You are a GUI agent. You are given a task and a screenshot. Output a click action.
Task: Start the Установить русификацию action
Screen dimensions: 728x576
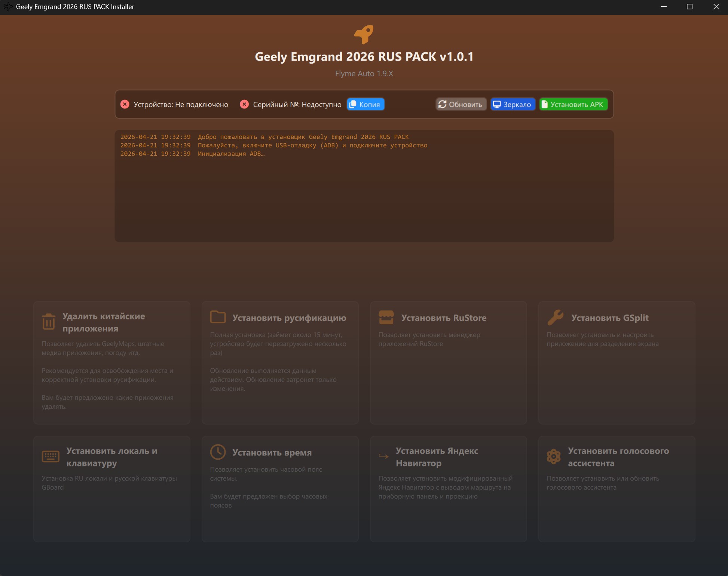(280, 363)
